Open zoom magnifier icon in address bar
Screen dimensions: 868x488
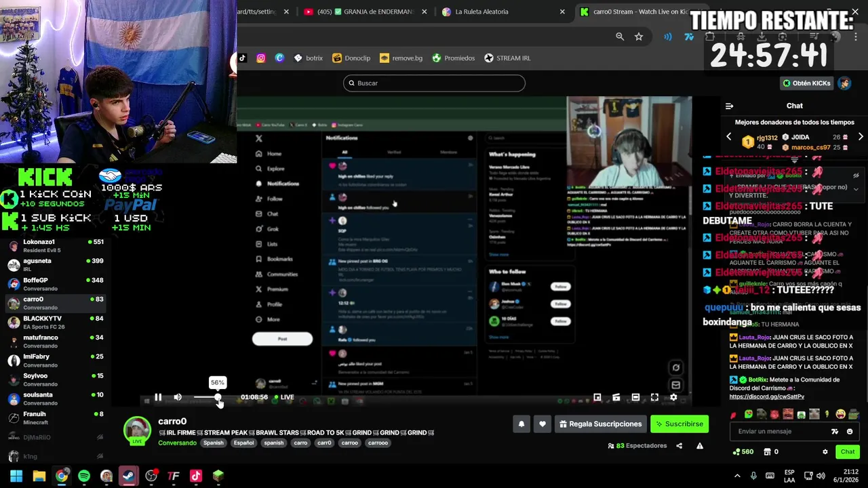click(620, 37)
